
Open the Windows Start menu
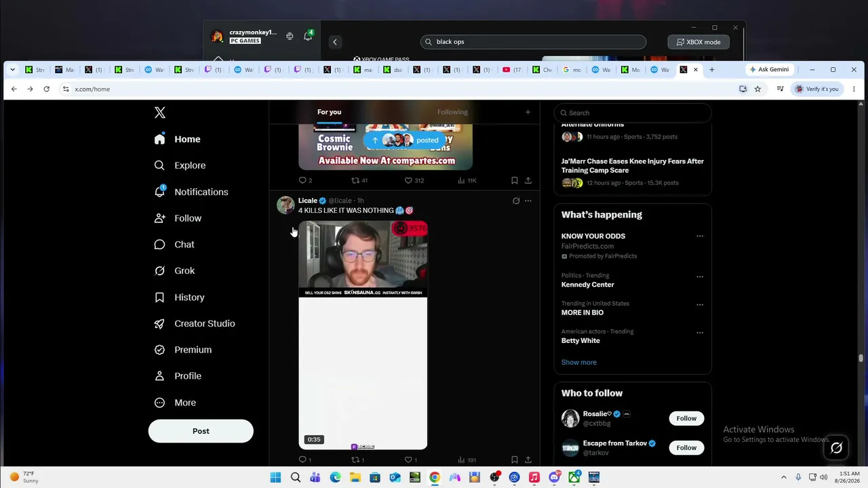click(275, 477)
